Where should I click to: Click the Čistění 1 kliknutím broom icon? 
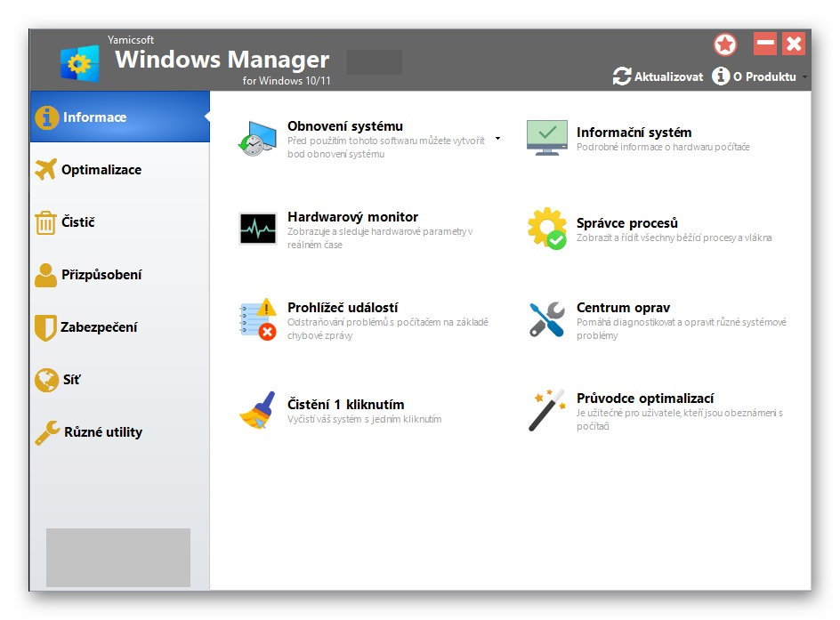[x=258, y=410]
